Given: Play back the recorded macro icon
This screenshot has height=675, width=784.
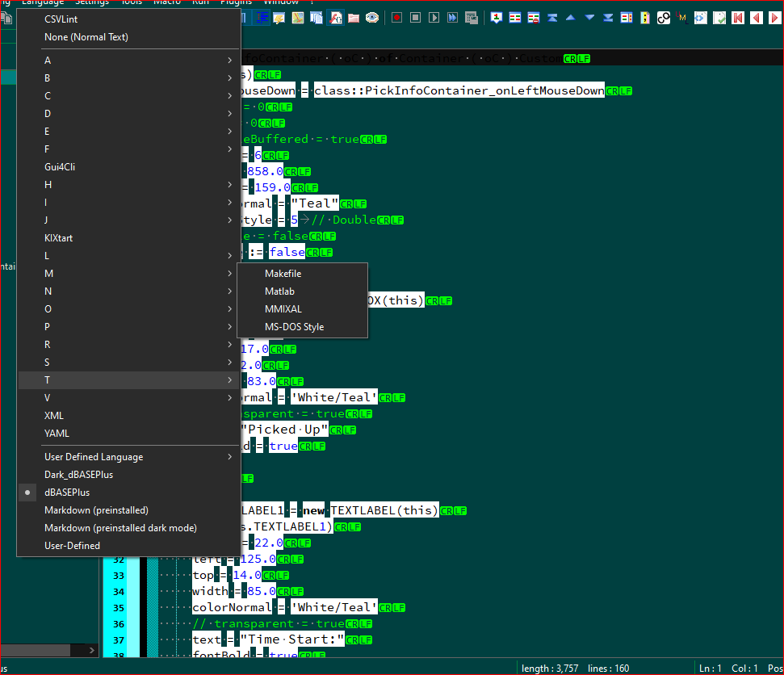Looking at the screenshot, I should (434, 18).
